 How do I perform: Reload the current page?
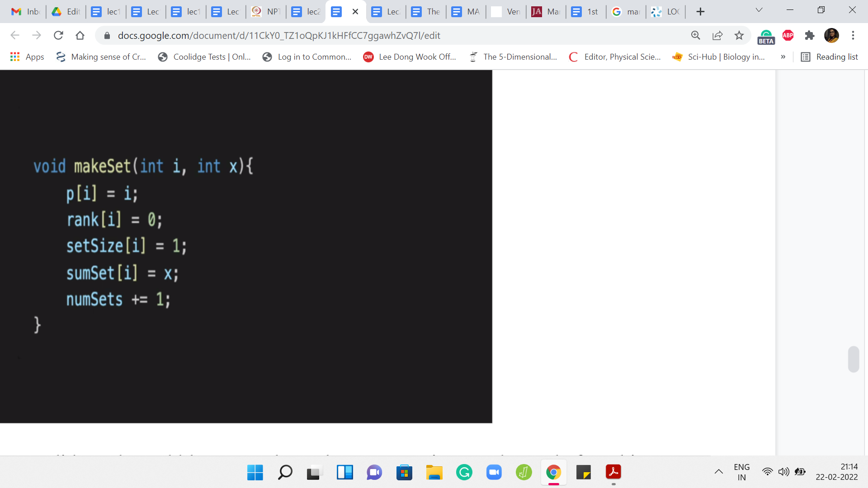[x=58, y=35]
